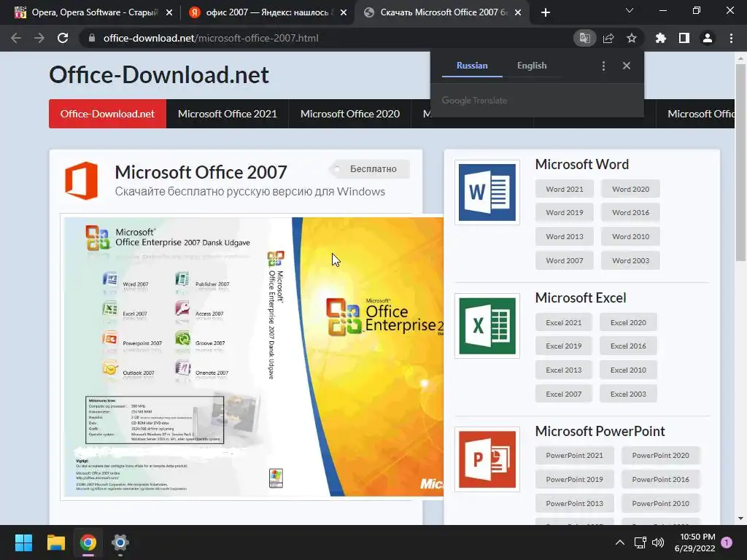
Task: Open the Word 2007 link
Action: point(565,260)
